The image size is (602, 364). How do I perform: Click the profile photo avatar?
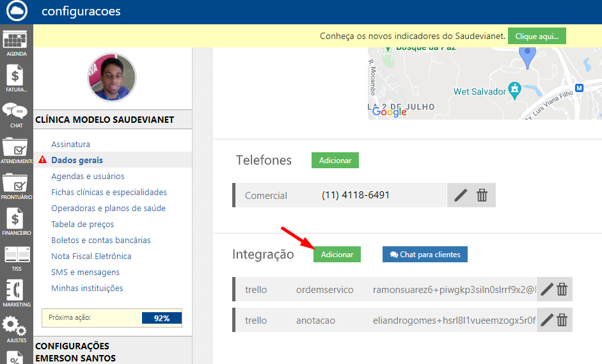point(112,77)
